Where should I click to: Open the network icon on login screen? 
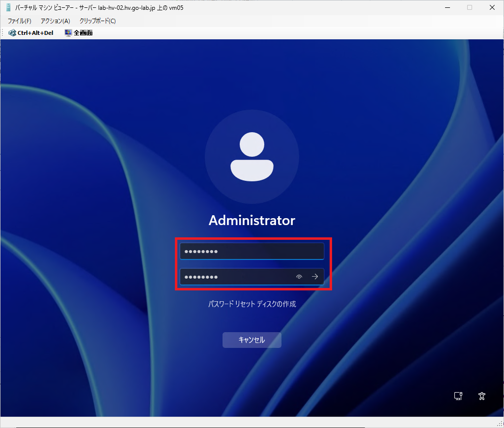pos(458,396)
